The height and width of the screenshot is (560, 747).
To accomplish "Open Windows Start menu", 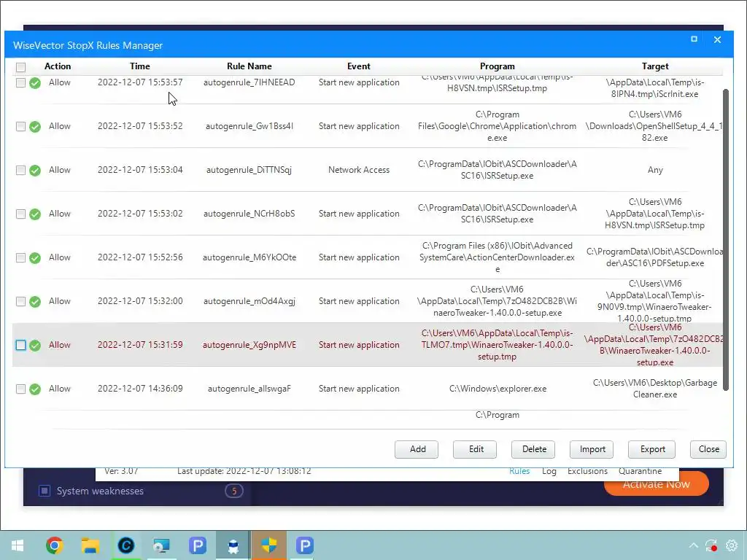I will click(x=18, y=545).
